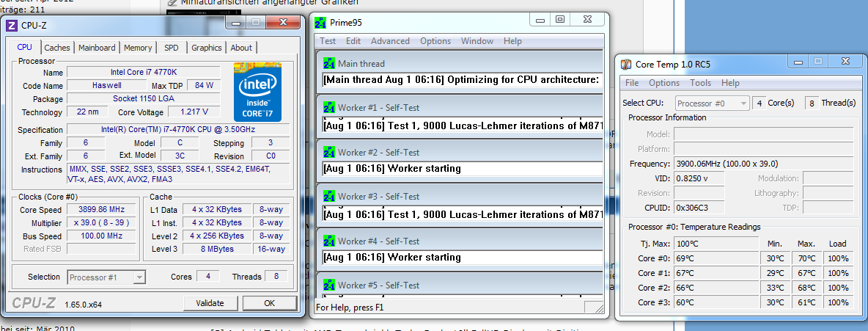Open the Memory tab in CPU-Z
This screenshot has height=331, width=868.
click(x=138, y=48)
